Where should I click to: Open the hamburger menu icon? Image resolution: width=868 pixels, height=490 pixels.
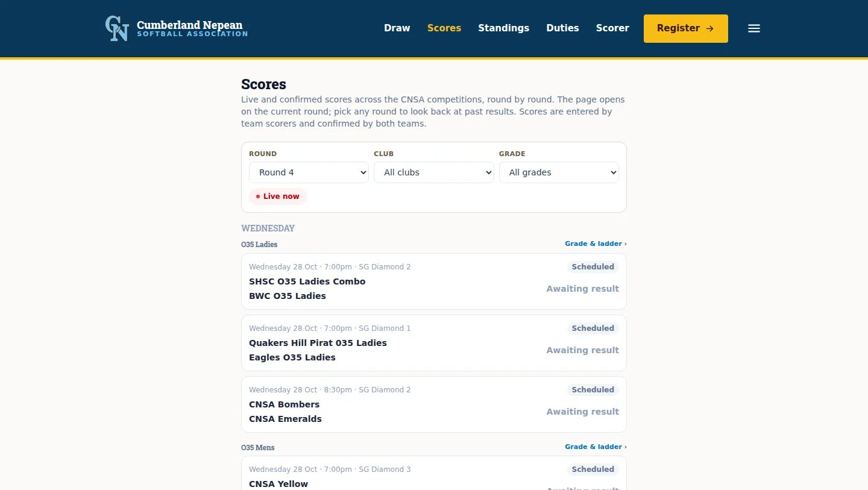[x=754, y=28]
